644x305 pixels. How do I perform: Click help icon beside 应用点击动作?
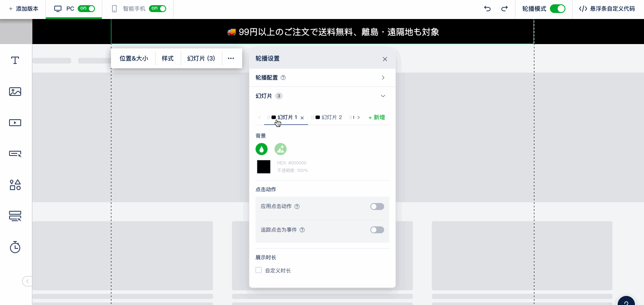(x=297, y=207)
